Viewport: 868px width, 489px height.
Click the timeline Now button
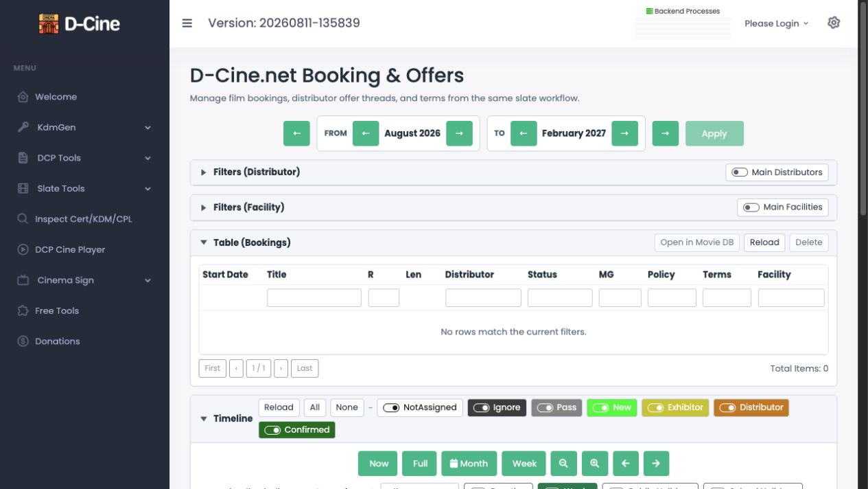coord(379,464)
